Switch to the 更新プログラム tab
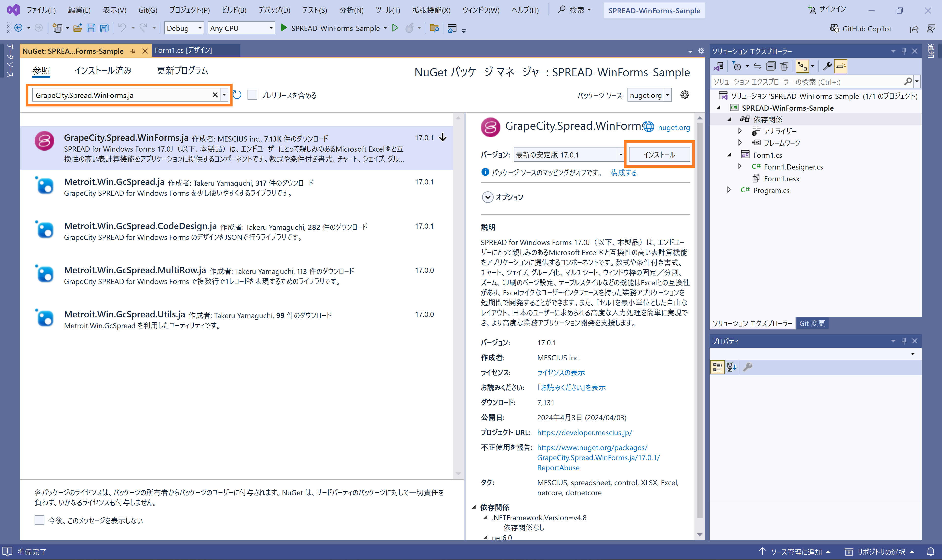942x560 pixels. point(182,70)
